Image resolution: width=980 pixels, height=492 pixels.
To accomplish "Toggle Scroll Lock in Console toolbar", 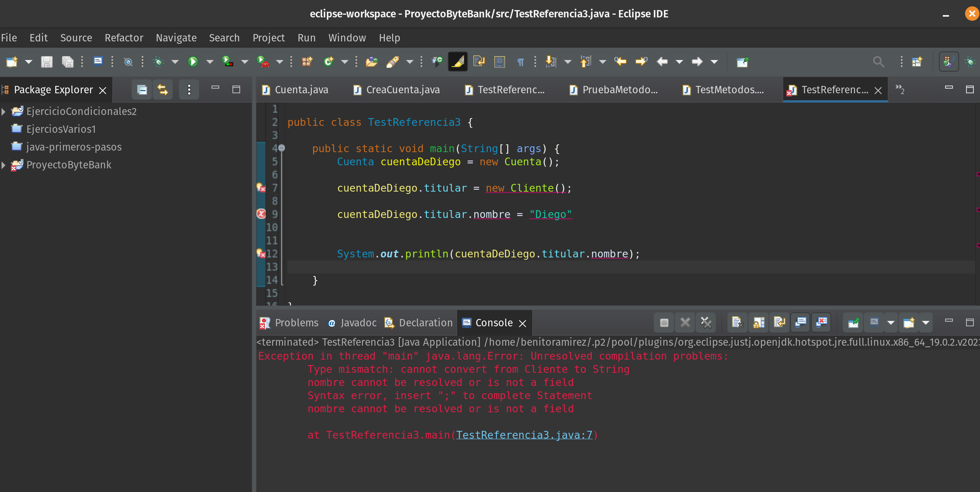I will (758, 322).
